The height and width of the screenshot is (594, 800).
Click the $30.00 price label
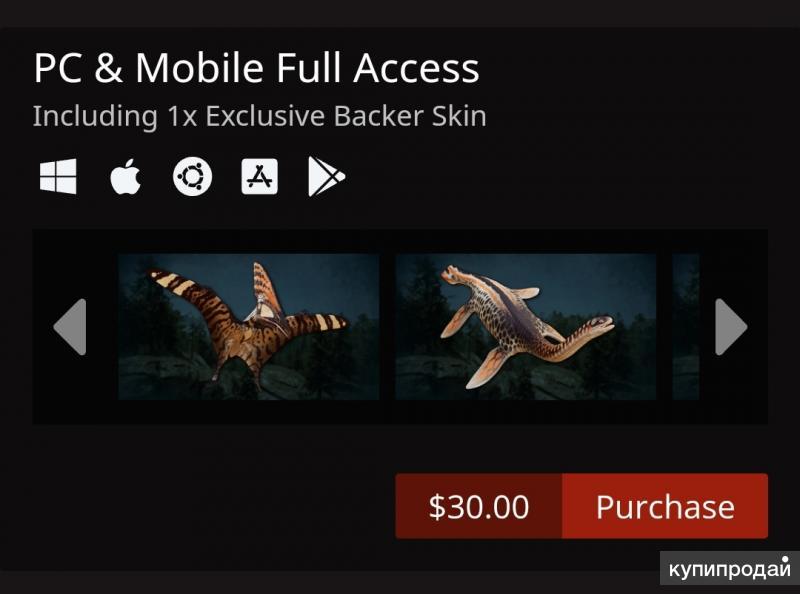tap(479, 507)
